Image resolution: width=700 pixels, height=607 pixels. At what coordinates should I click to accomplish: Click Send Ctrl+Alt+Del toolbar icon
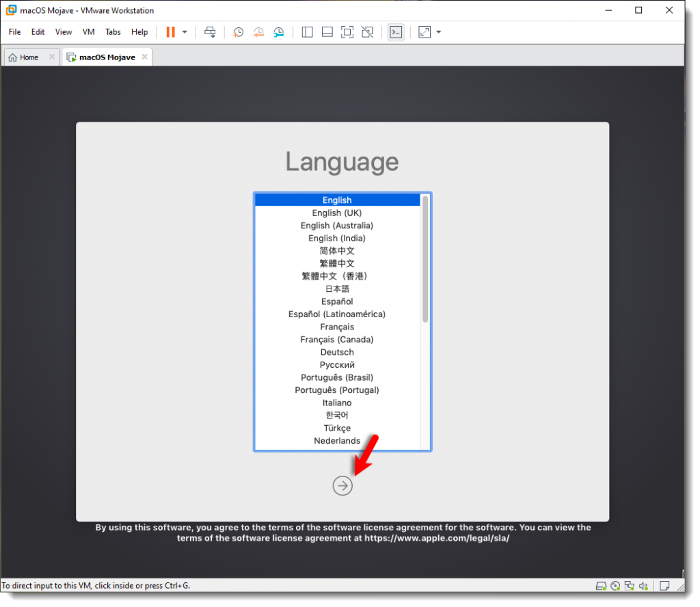(x=211, y=32)
